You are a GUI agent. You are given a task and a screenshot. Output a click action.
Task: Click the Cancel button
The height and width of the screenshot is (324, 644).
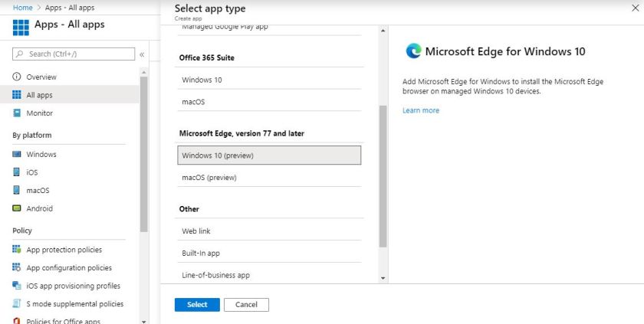pyautogui.click(x=246, y=305)
